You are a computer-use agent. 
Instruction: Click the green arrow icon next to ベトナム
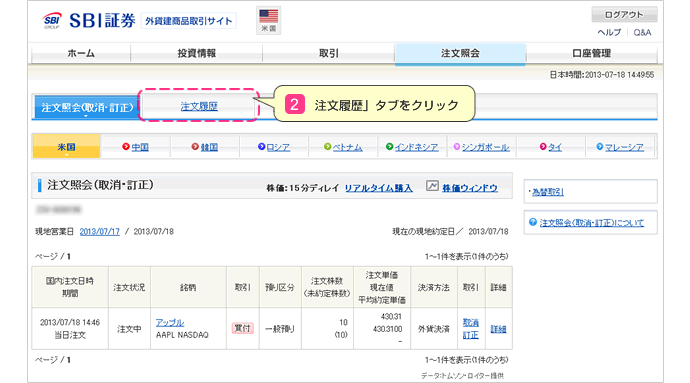coord(327,147)
